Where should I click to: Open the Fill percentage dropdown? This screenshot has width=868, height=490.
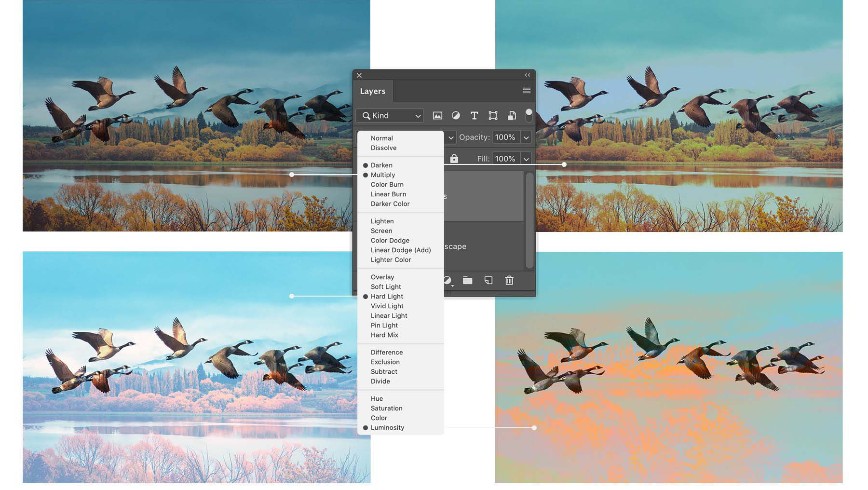(x=526, y=158)
